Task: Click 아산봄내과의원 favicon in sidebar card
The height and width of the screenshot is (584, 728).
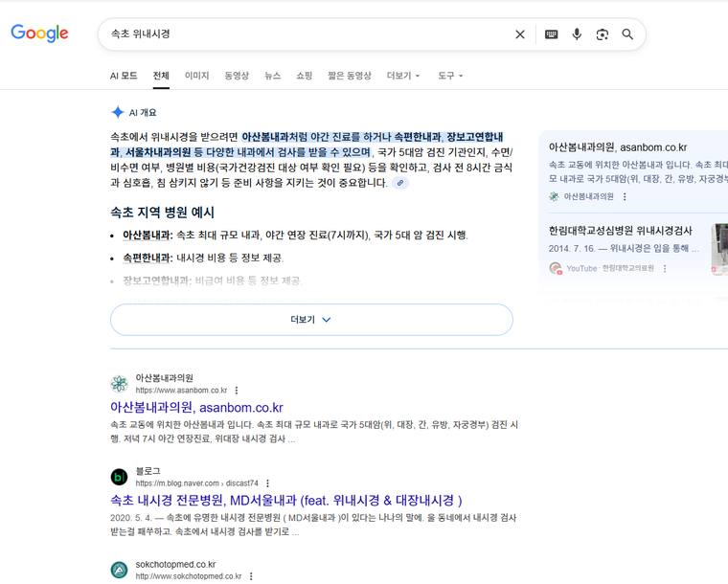Action: 554,196
